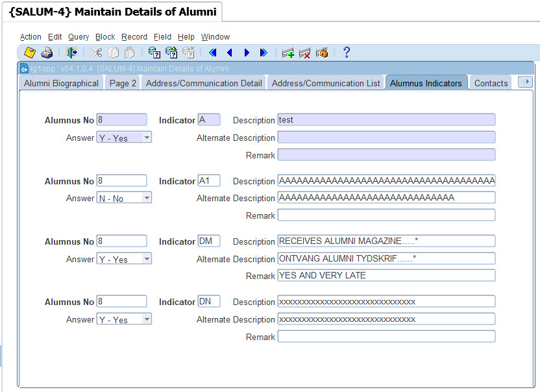Expand the Answer dropdown showing N - No
Screen dimensions: 540x392
pos(147,198)
